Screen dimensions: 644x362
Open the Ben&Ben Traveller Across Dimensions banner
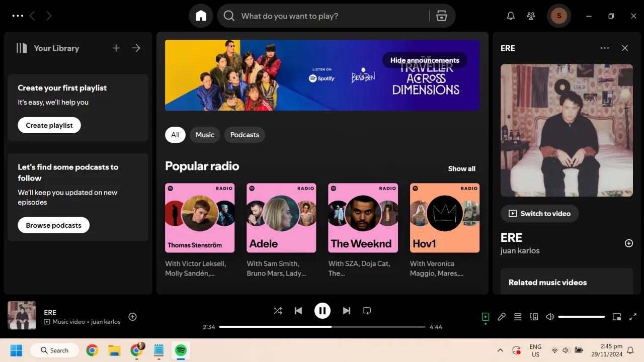322,75
